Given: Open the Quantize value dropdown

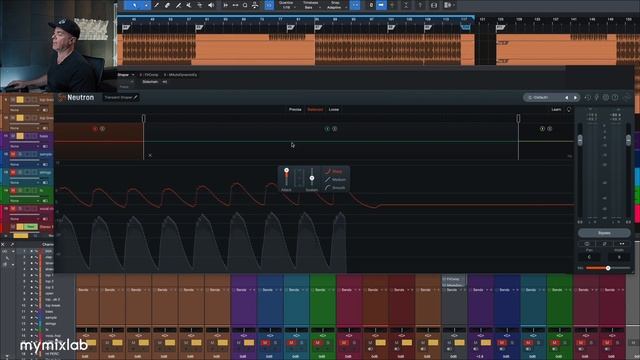Looking at the screenshot, I should (287, 5).
